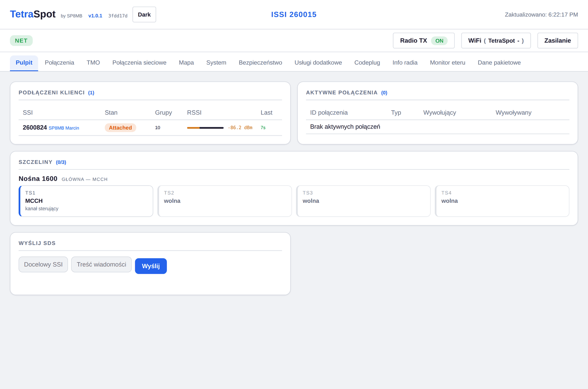Select the TS4 wolna slot card
Viewport: 588px width, 389px height.
[502, 201]
